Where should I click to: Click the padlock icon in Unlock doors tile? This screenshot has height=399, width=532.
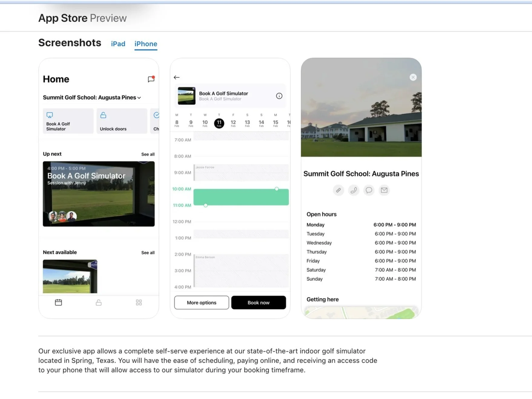tap(103, 115)
